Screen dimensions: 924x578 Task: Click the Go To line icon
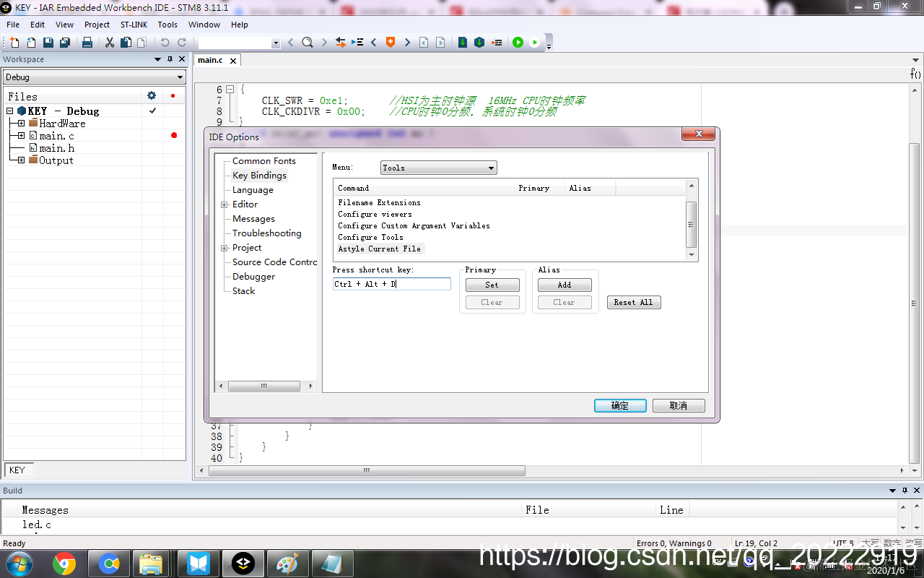[x=357, y=43]
